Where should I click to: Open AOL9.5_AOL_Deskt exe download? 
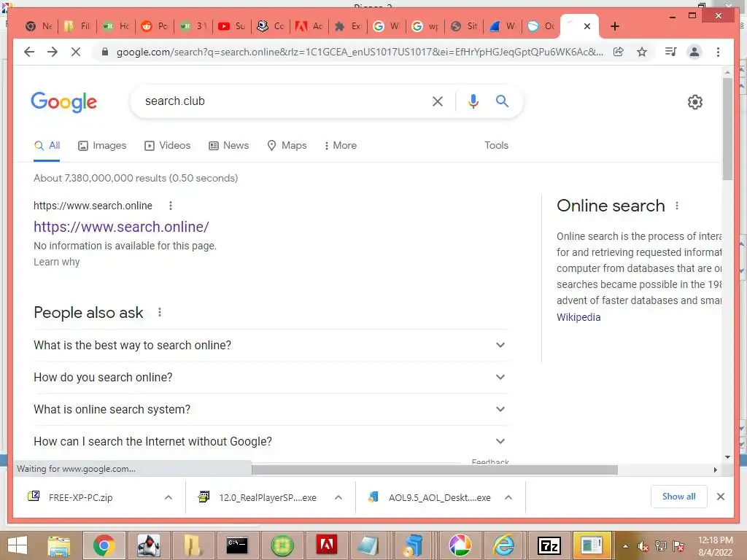430,497
